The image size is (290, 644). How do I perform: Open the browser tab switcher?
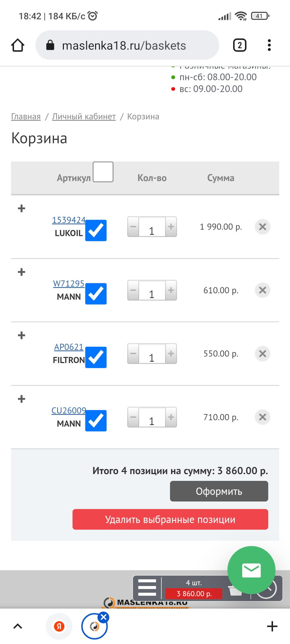tap(240, 45)
